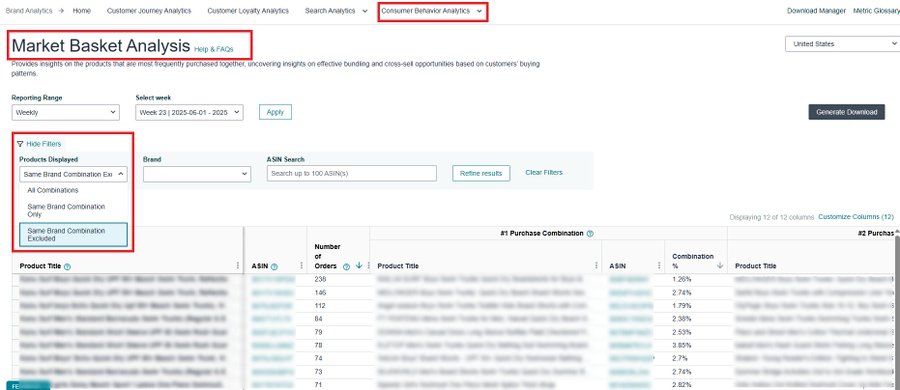Click the 2.53% combination cell

pos(681,332)
